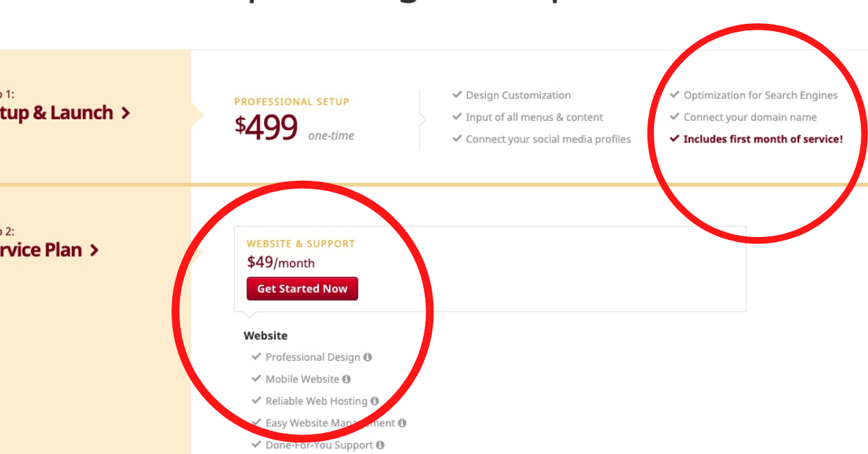Open info icon beside Mobile Website
The image size is (868, 454).
[346, 379]
